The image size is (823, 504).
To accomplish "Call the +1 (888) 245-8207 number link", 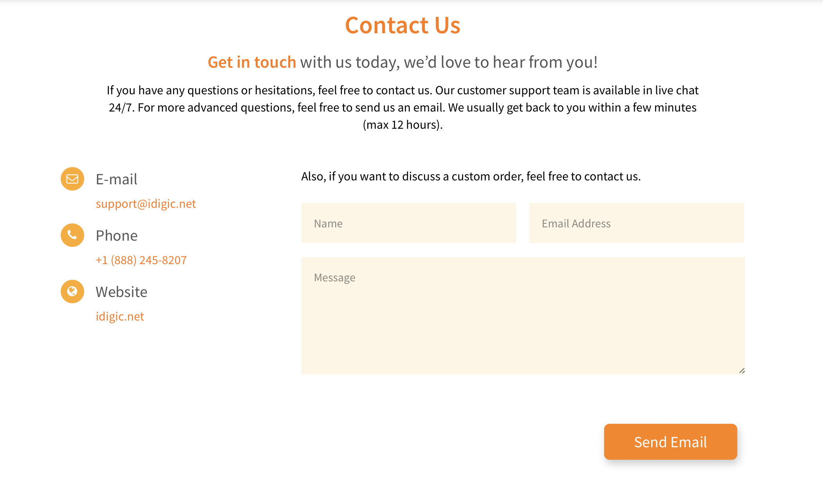I will (141, 260).
